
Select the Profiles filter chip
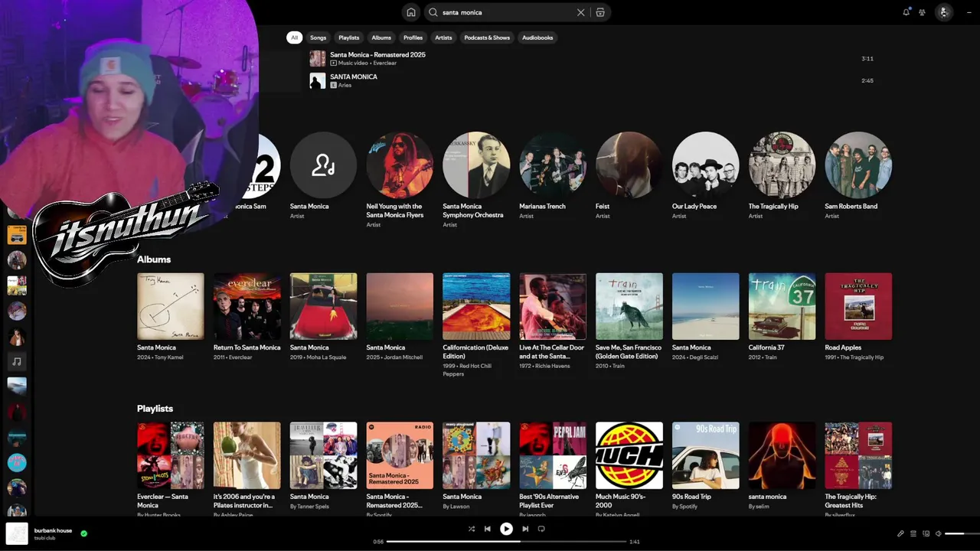pos(413,37)
